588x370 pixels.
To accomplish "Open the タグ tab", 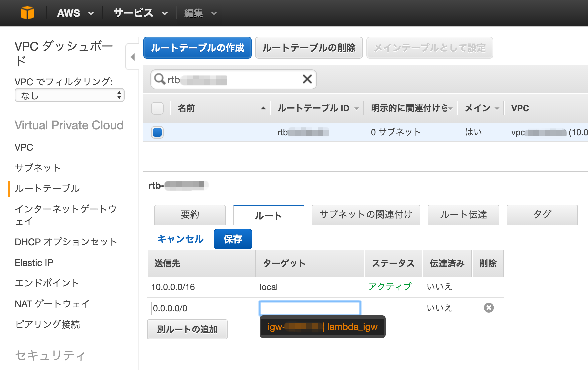I will pyautogui.click(x=542, y=215).
